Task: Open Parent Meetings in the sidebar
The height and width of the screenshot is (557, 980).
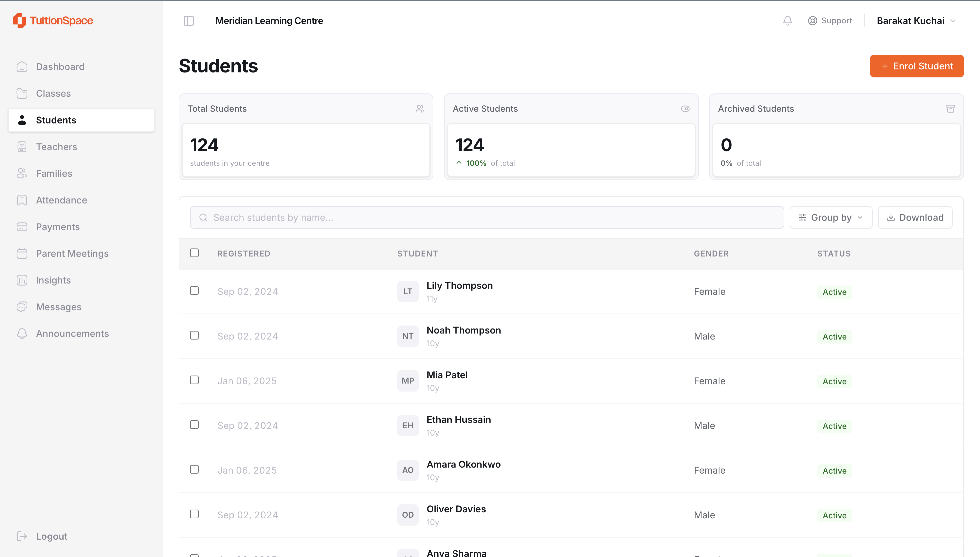Action: coord(81,253)
